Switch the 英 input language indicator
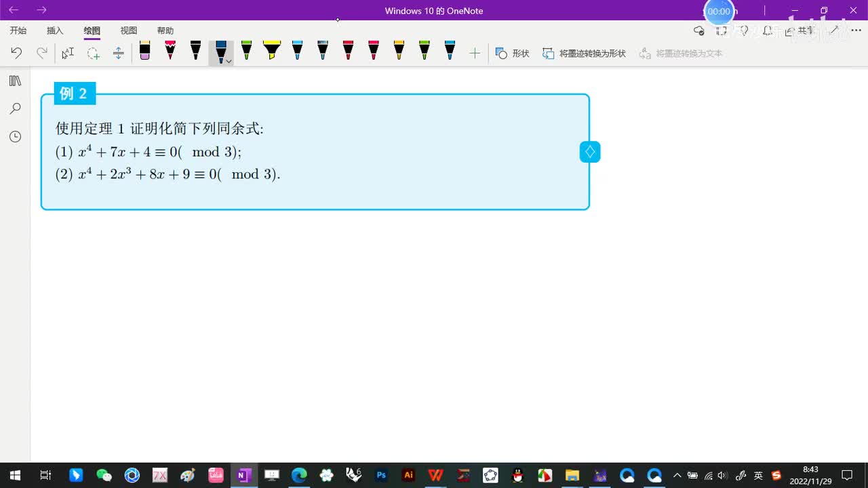Screen dimensions: 868x488 click(x=759, y=475)
